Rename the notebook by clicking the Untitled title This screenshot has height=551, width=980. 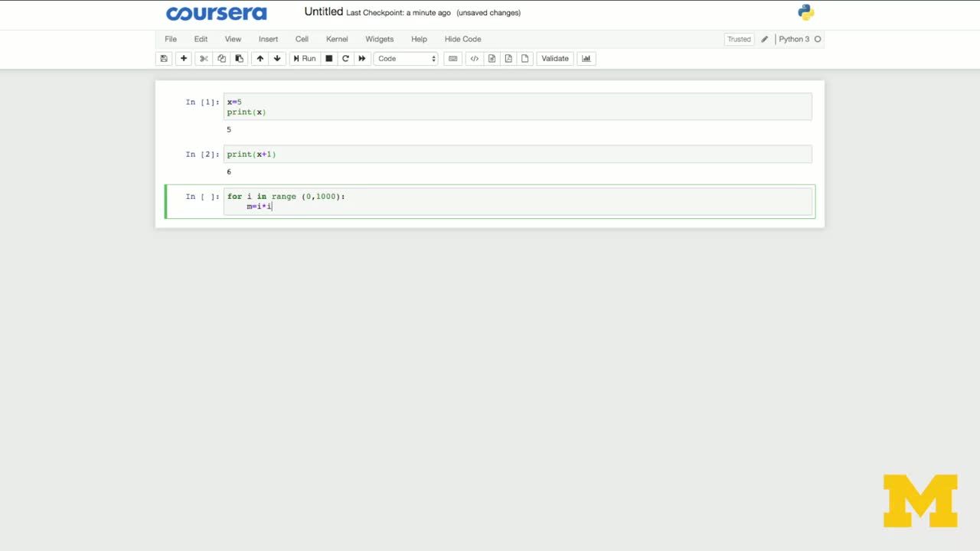click(x=324, y=11)
